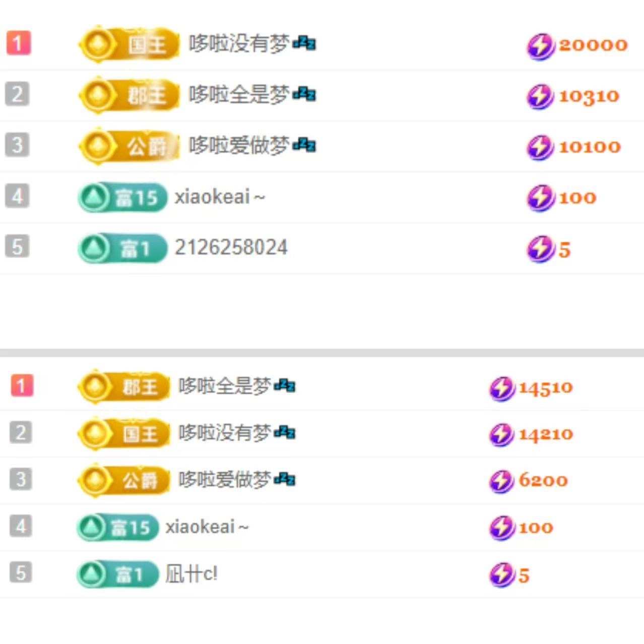Image resolution: width=644 pixels, height=644 pixels.
Task: Open user 哆啦爱做梦 in the top list
Action: coord(252,146)
